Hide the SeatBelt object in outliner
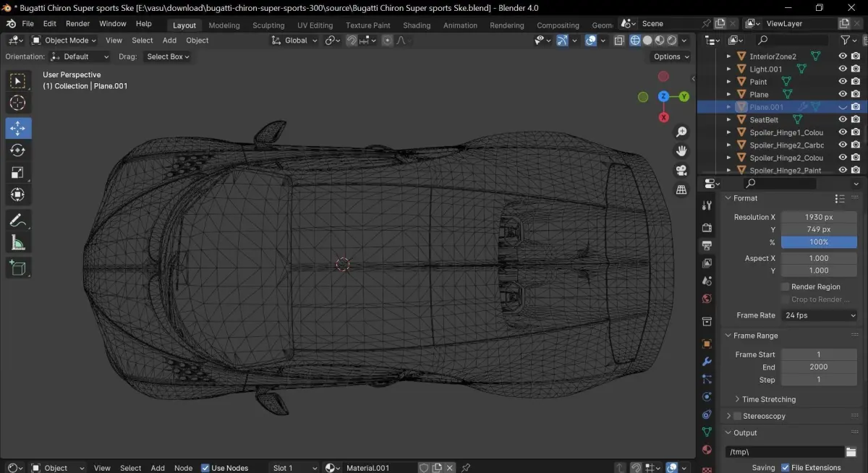 [843, 119]
